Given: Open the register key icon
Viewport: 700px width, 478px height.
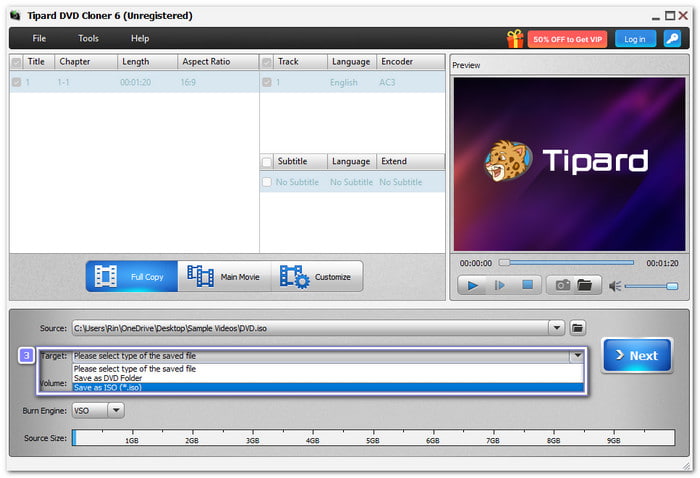Looking at the screenshot, I should (x=672, y=39).
